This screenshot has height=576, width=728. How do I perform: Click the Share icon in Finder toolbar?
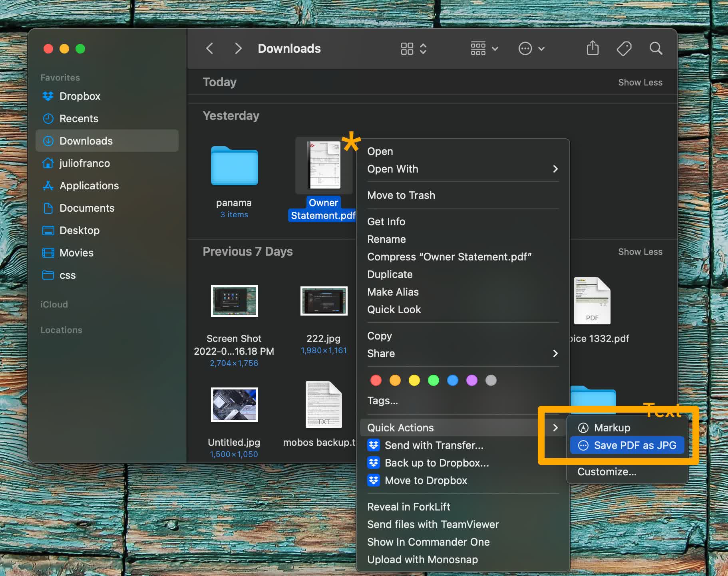[x=593, y=48]
